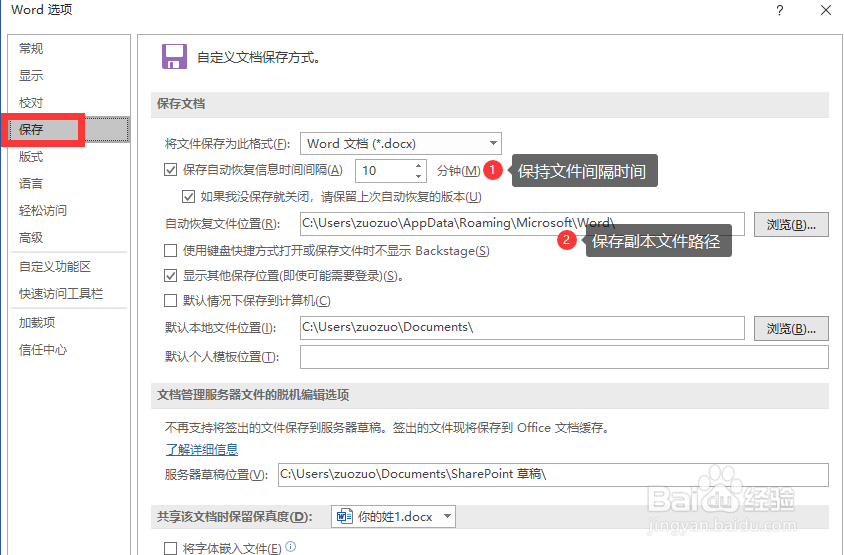Toggle 保存自动恢复信息时间间隔 checkbox
This screenshot has height=555, width=844.
(x=171, y=170)
